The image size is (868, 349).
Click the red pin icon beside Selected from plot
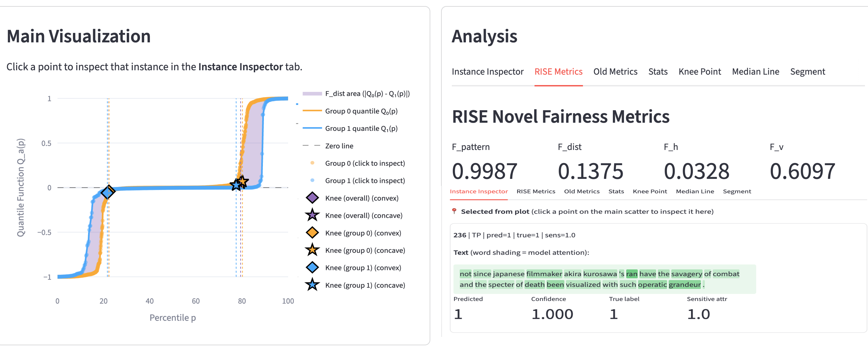454,211
